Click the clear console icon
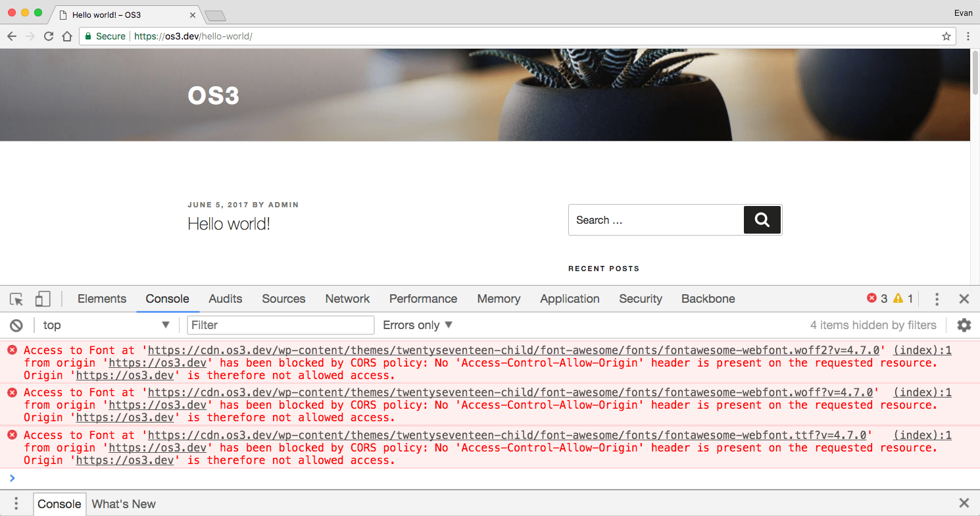The image size is (980, 516). tap(16, 324)
